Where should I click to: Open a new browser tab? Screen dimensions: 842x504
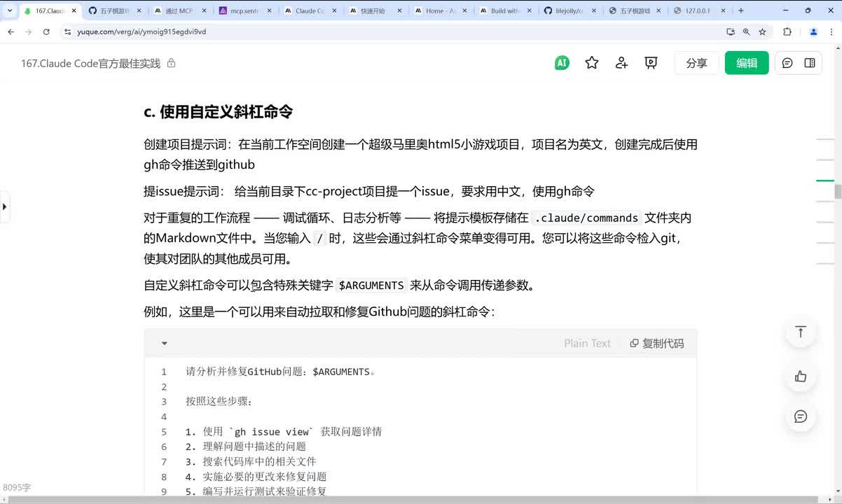coord(741,10)
